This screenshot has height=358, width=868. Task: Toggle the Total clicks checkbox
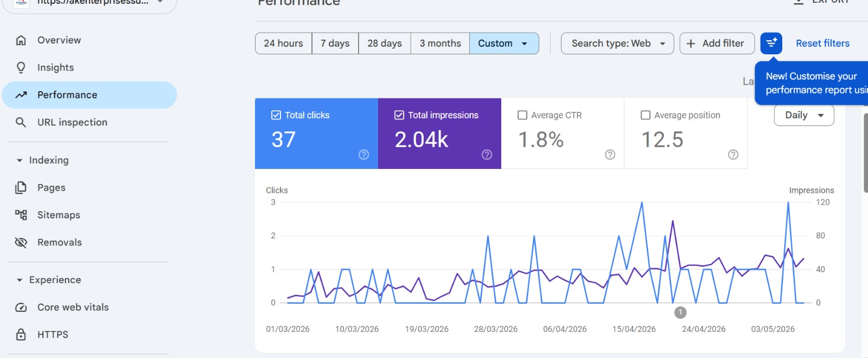tap(276, 115)
